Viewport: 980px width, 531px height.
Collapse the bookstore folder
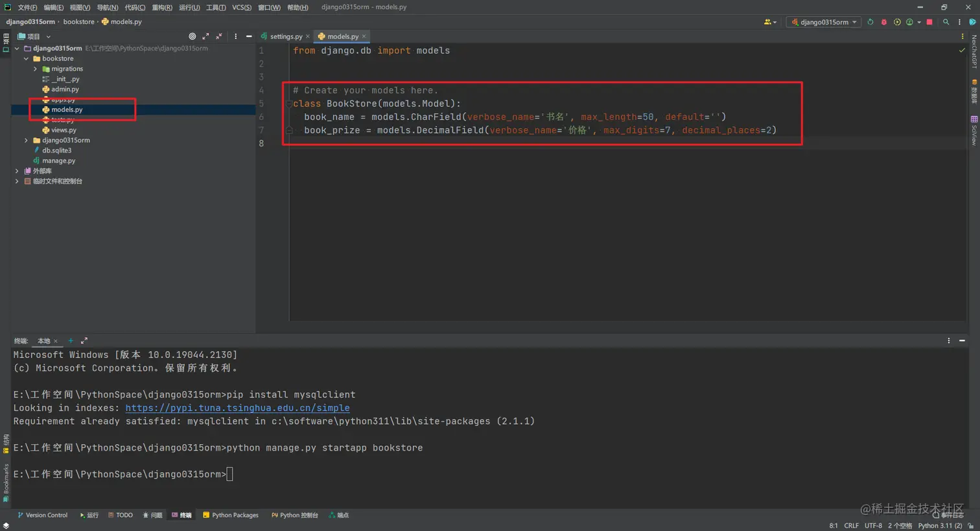[26, 58]
